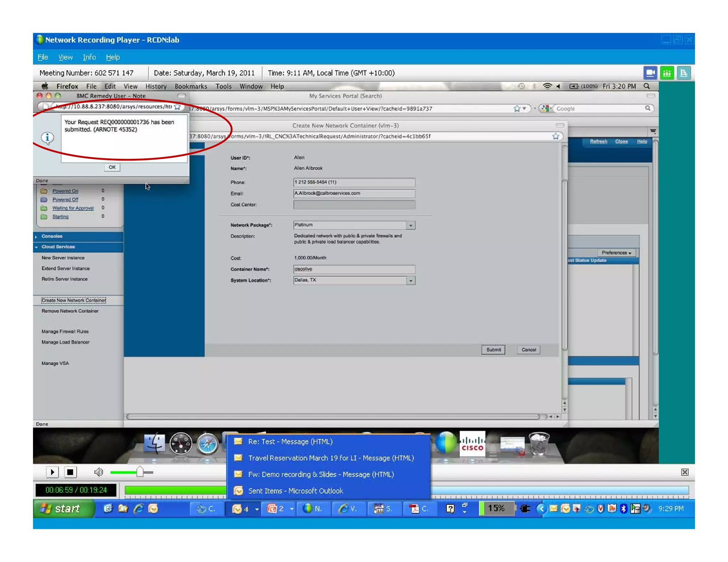The image size is (728, 562).
Task: Open the Trash in the Dock
Action: pos(539,444)
